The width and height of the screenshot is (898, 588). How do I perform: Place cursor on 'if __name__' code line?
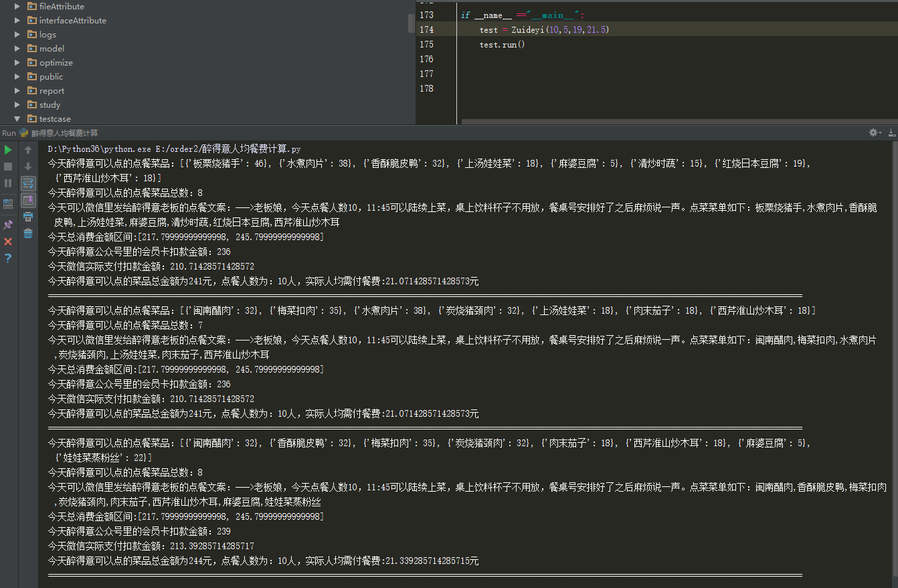point(522,15)
